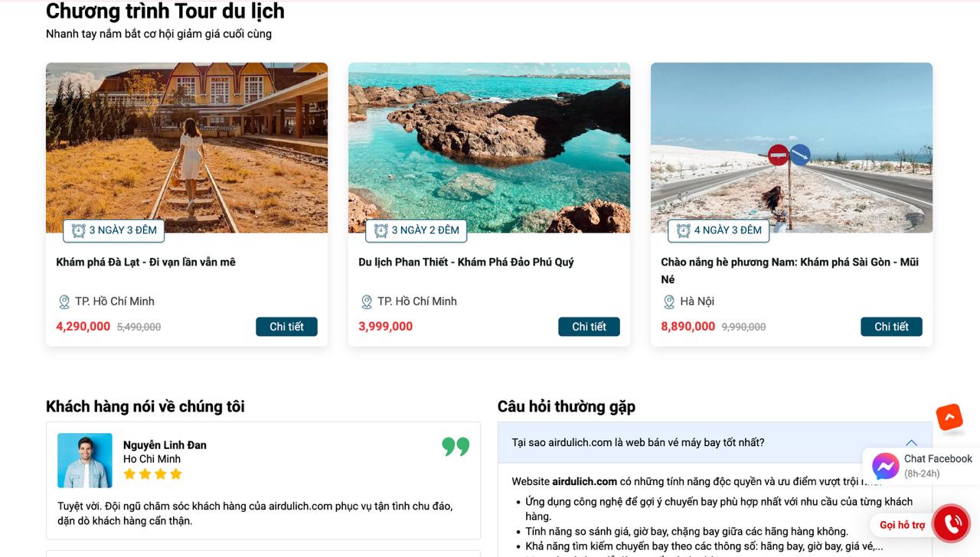Viewport: 980px width, 557px height.
Task: Open the 'Khám phá Đà Lạt' tour title
Action: tap(146, 262)
